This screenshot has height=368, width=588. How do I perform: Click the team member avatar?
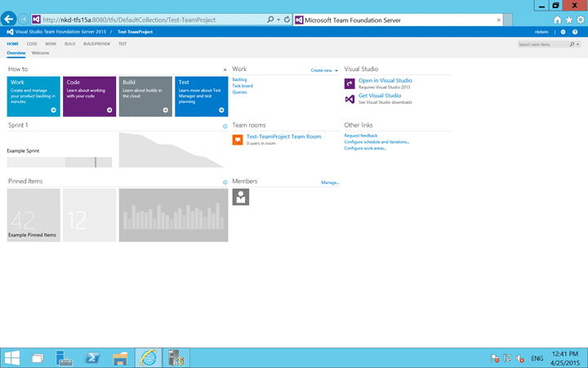pos(240,197)
